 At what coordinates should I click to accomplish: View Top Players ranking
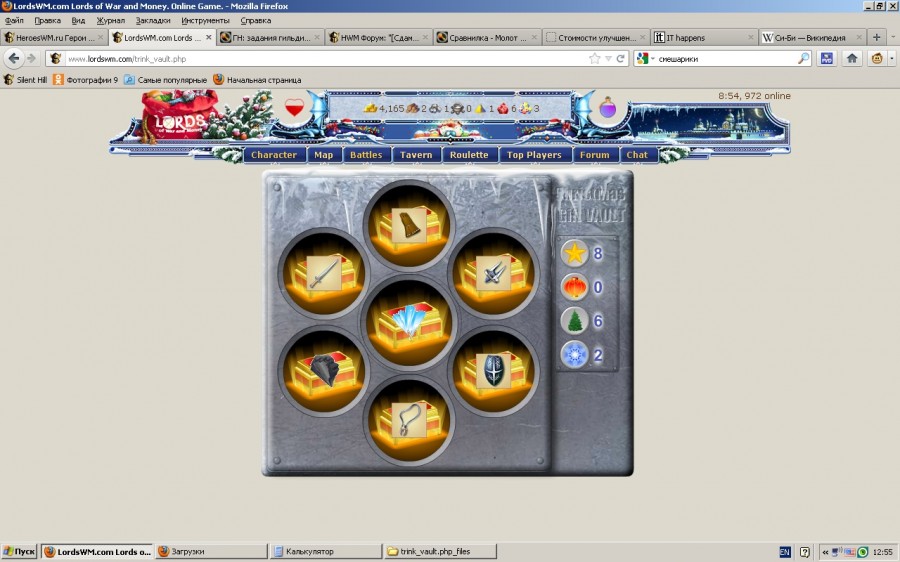point(534,155)
